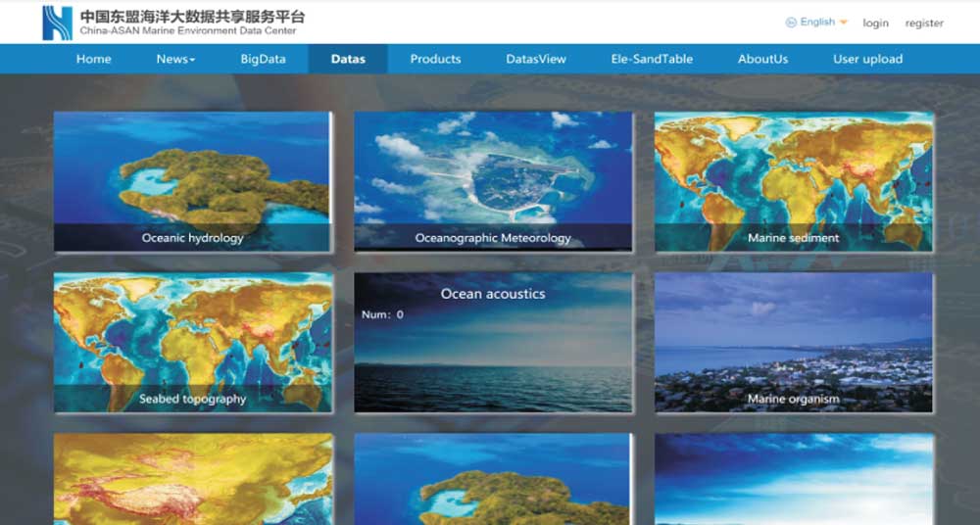Open the Marine sediment data card

click(794, 182)
